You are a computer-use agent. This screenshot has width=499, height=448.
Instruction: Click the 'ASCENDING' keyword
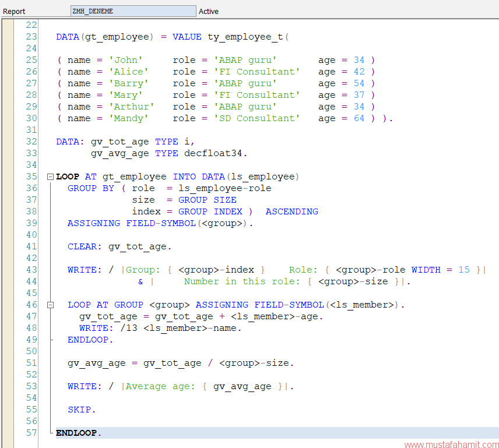[x=292, y=211]
